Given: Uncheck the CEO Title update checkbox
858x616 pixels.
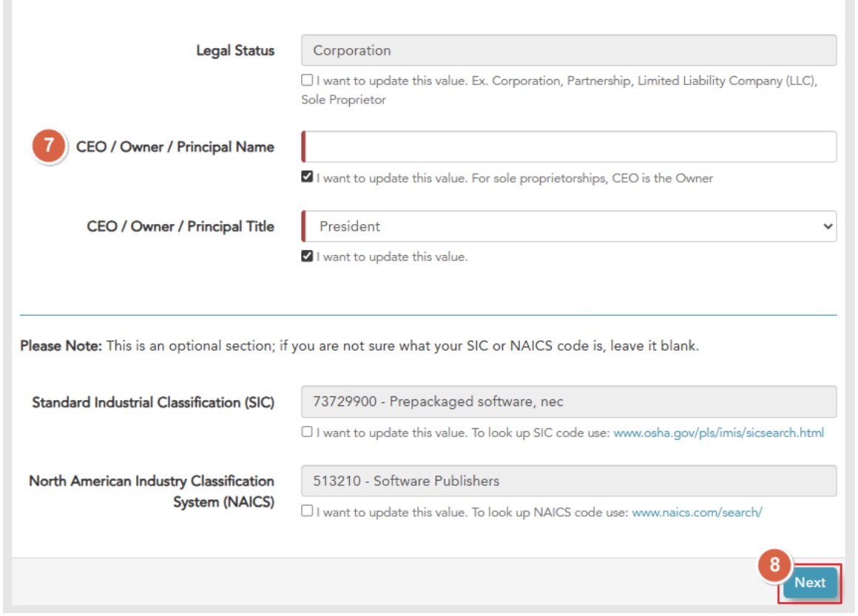Looking at the screenshot, I should click(x=307, y=256).
